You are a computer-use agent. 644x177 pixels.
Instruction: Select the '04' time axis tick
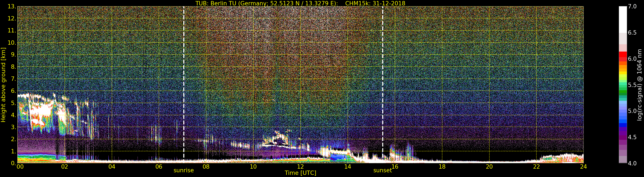pyautogui.click(x=112, y=166)
